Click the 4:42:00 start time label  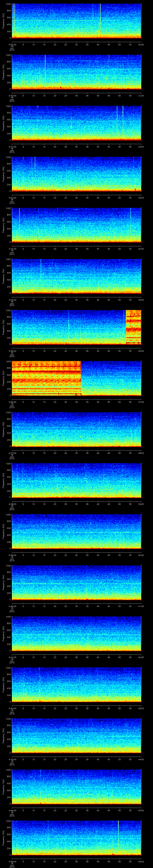(12, 708)
